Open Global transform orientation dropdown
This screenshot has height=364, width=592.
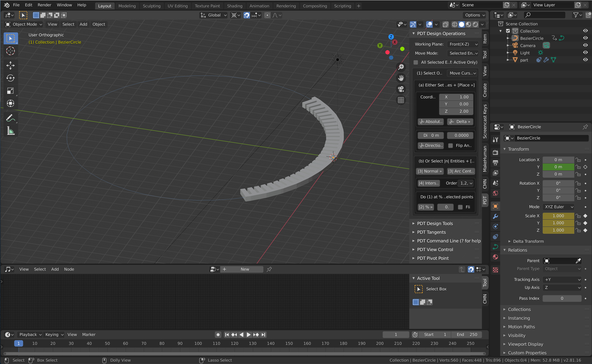coord(214,15)
